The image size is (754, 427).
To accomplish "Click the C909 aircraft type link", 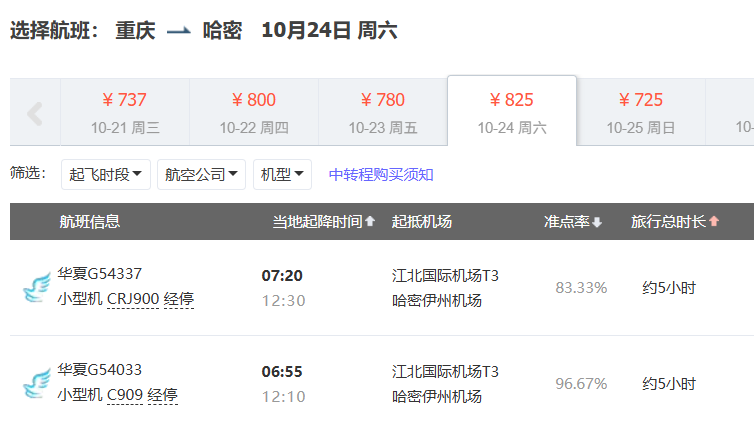I will [x=125, y=395].
